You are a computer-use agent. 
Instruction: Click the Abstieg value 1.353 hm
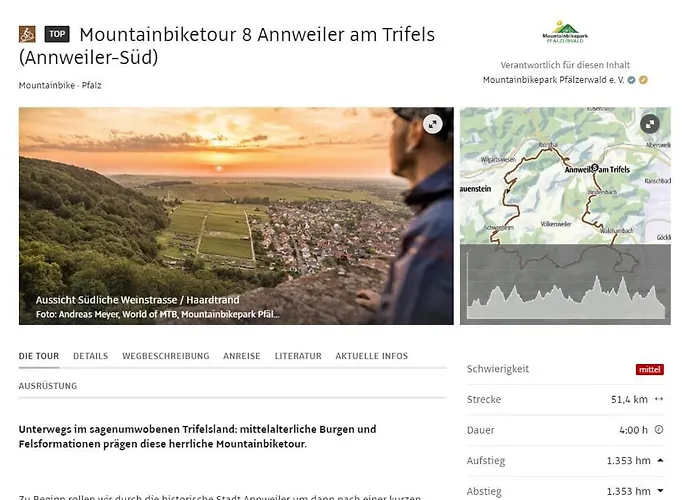629,491
